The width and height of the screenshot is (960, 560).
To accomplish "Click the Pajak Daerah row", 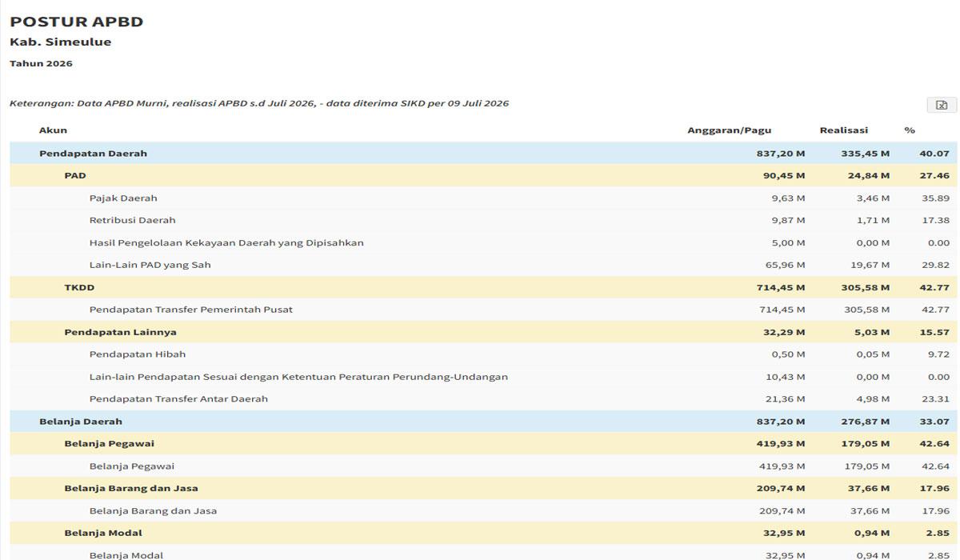I will [484, 198].
